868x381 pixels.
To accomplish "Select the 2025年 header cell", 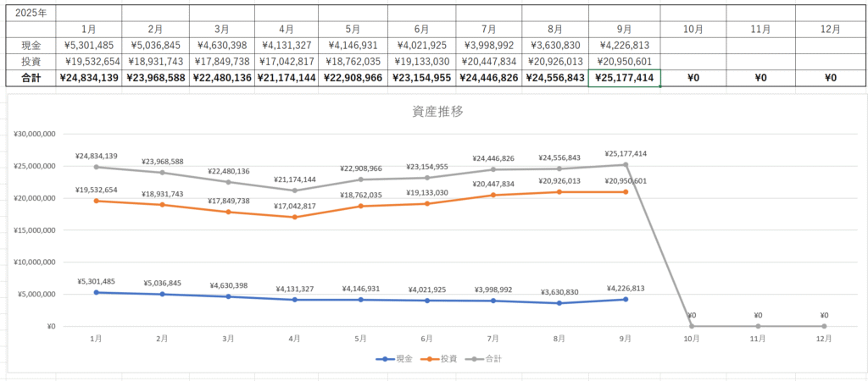I will pos(30,13).
